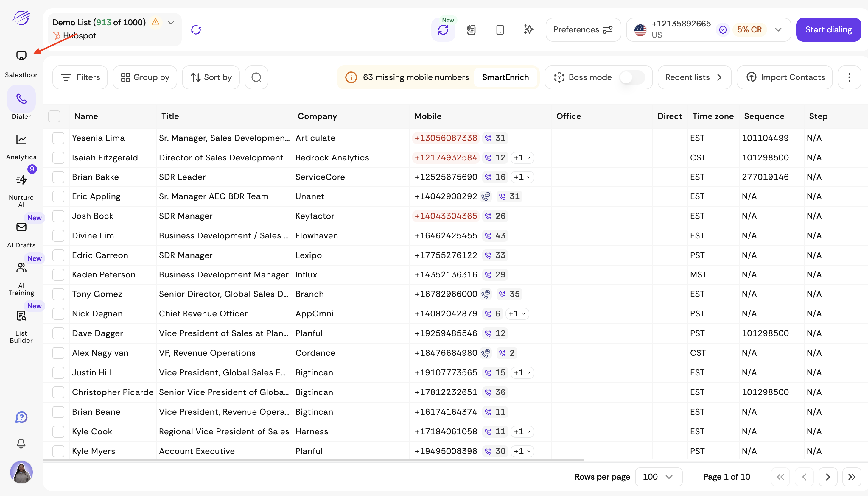This screenshot has height=496, width=868.
Task: Open the notifications bell
Action: pyautogui.click(x=21, y=444)
